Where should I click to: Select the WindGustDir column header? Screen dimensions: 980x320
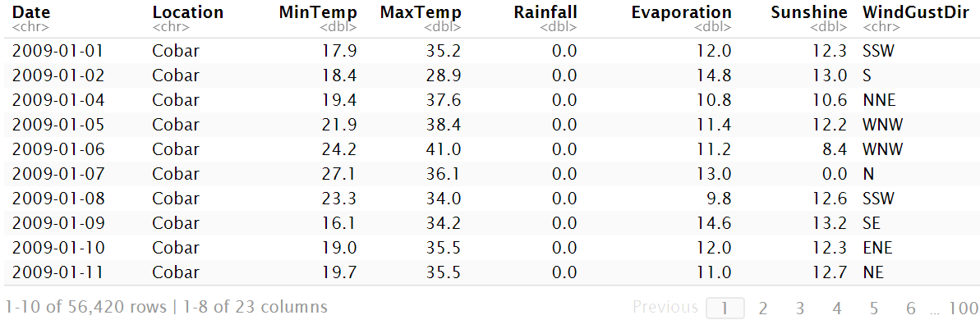[916, 12]
